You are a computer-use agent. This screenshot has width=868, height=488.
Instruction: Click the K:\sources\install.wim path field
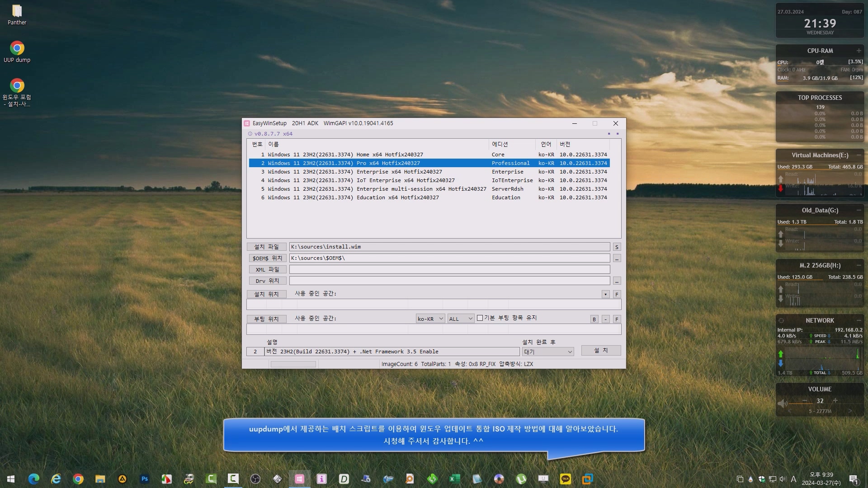449,247
